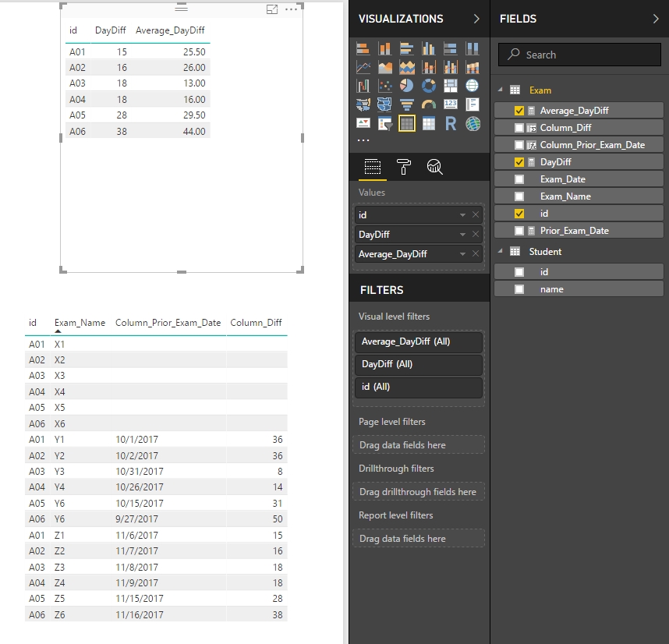669x644 pixels.
Task: Remove Average_DayDiff from Values well
Action: tap(476, 254)
